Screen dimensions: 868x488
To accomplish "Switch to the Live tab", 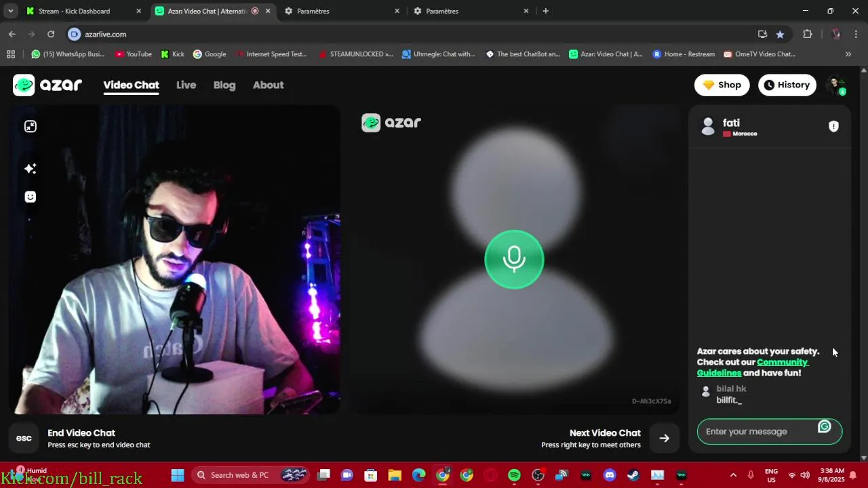I will 186,85.
